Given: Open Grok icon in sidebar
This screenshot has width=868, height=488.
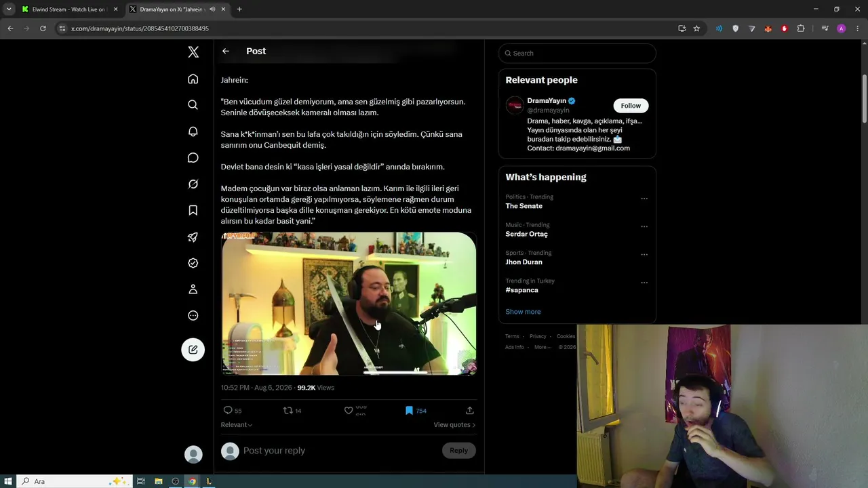Looking at the screenshot, I should coord(193,184).
